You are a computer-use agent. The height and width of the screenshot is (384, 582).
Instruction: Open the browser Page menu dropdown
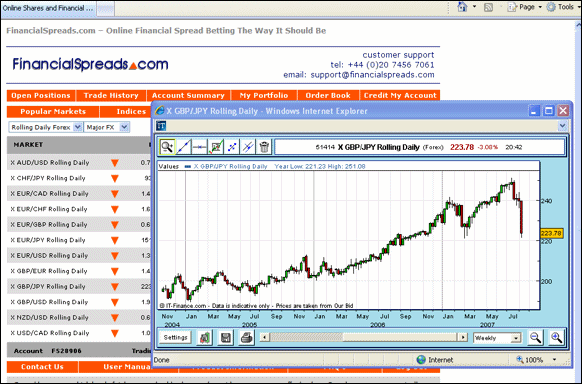pyautogui.click(x=524, y=7)
